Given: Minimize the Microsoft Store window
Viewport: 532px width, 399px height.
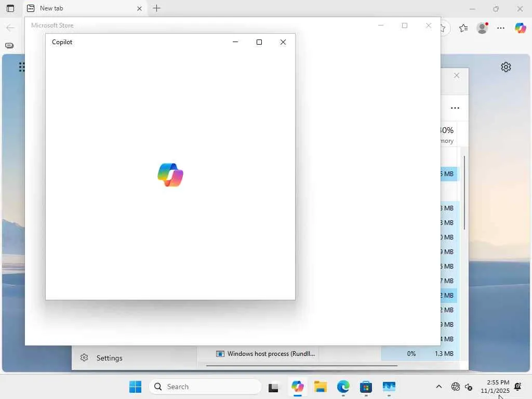Looking at the screenshot, I should (x=381, y=25).
